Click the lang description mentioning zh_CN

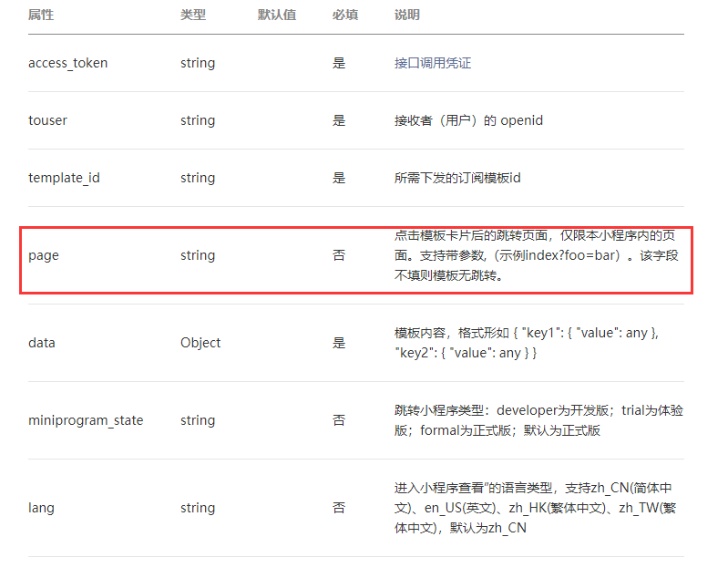536,508
